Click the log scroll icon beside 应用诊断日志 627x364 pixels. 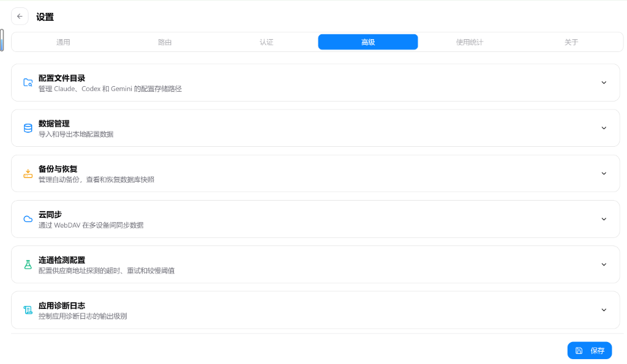28,310
